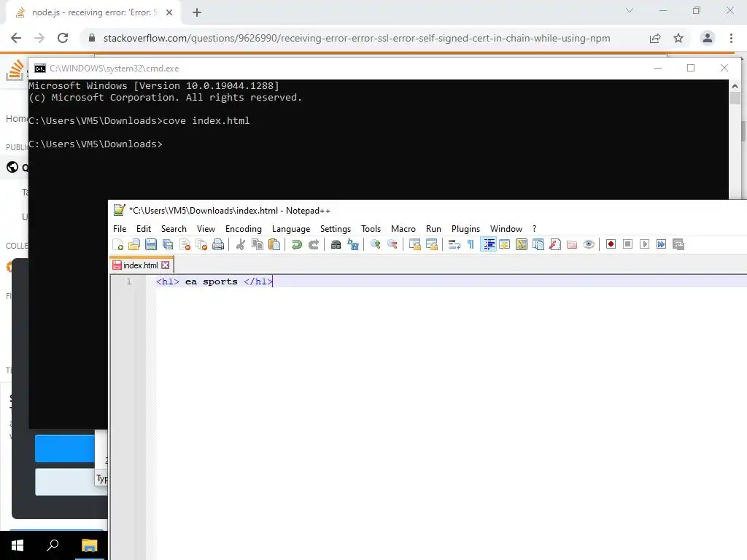Open the Plugins menu
The height and width of the screenshot is (560, 747).
click(x=465, y=229)
